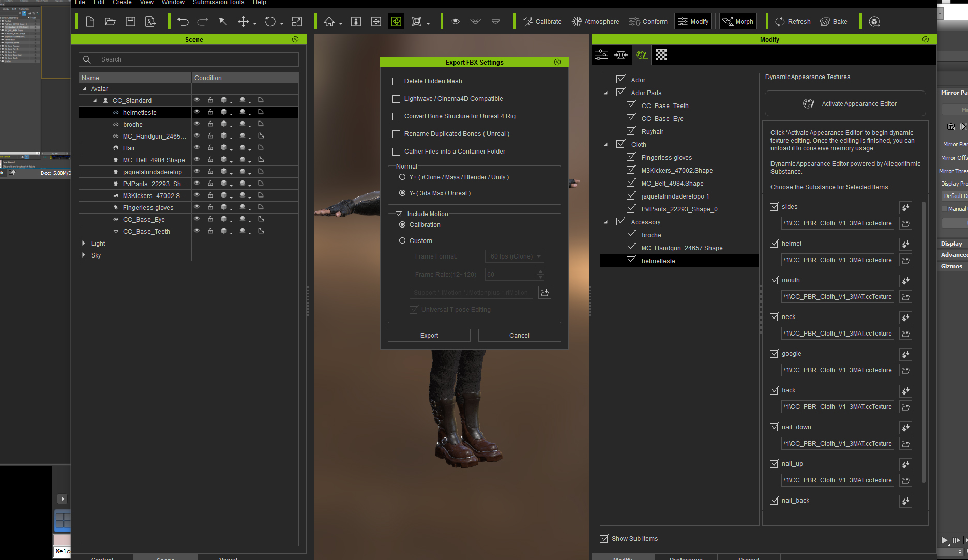Viewport: 968px width, 560px height.
Task: Click the Modify toolbar button
Action: [693, 21]
